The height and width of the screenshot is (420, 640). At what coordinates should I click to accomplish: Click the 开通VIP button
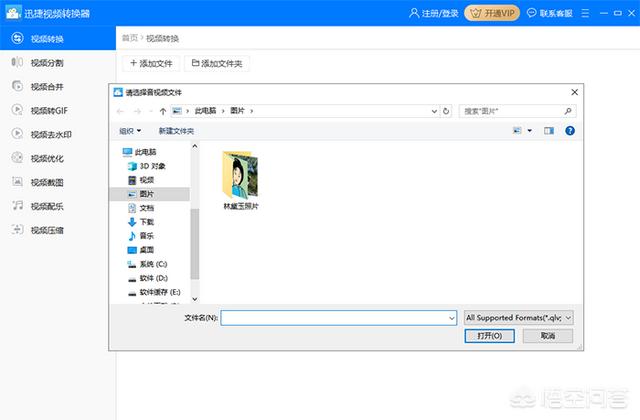tap(493, 13)
